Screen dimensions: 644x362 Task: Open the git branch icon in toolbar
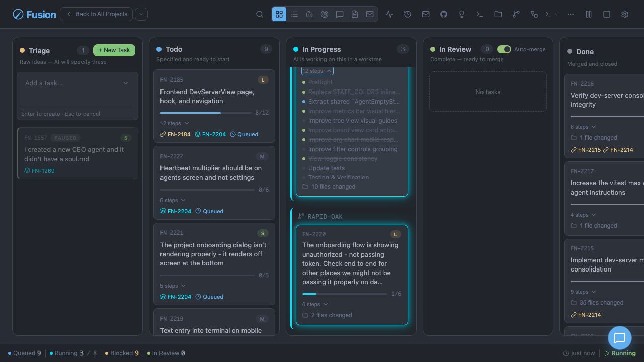point(516,14)
